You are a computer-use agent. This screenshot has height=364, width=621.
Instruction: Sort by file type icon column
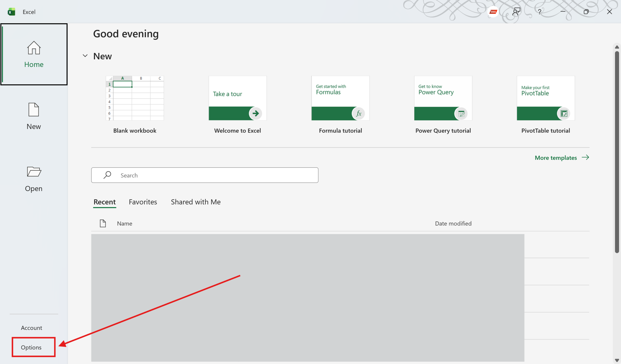(103, 223)
